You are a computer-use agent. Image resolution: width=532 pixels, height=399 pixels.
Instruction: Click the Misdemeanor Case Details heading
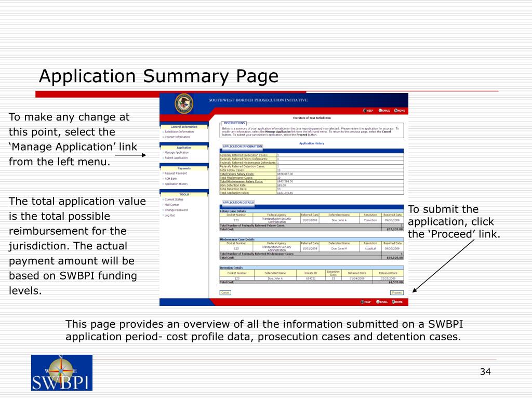coord(237,240)
